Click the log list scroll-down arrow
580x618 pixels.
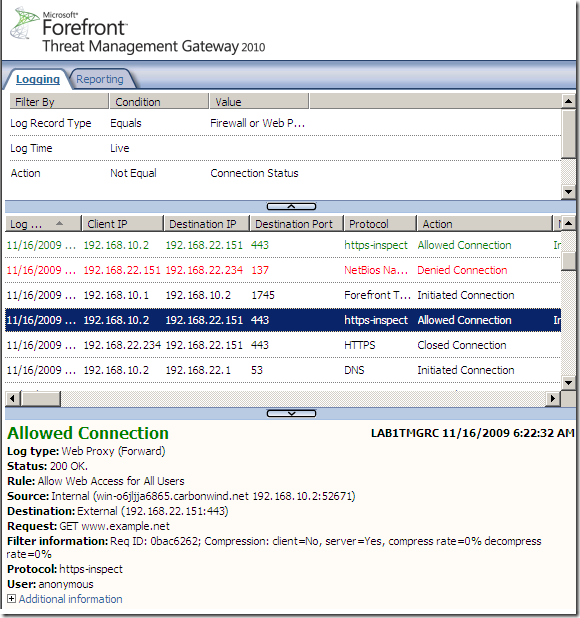(568, 382)
